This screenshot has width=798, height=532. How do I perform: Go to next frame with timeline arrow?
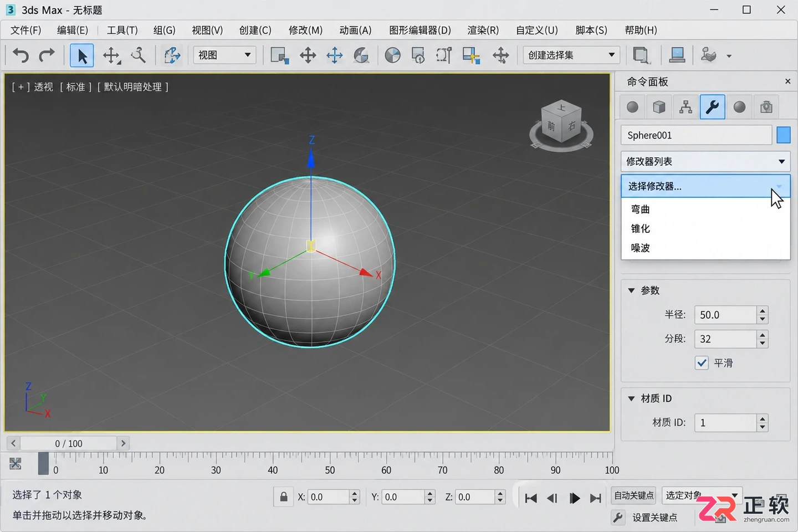pos(124,443)
